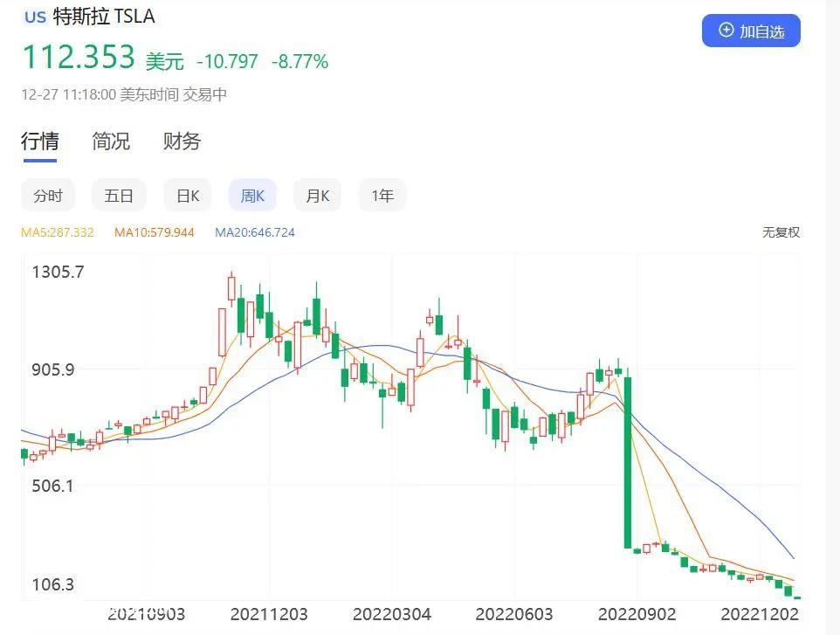Switch to the 行情 tab
The width and height of the screenshot is (840, 635).
[x=39, y=141]
